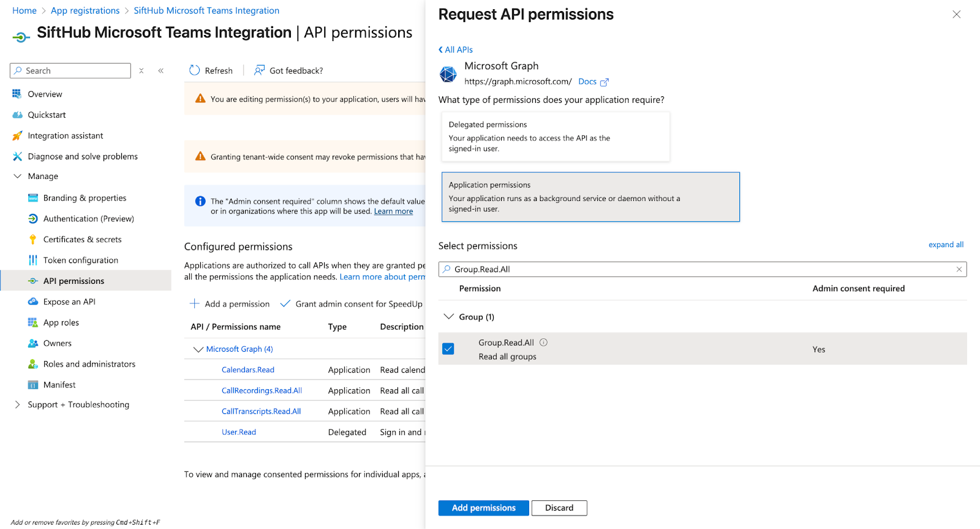The height and width of the screenshot is (529, 980).
Task: Collapse the Microsoft Graph (4) row
Action: point(198,349)
